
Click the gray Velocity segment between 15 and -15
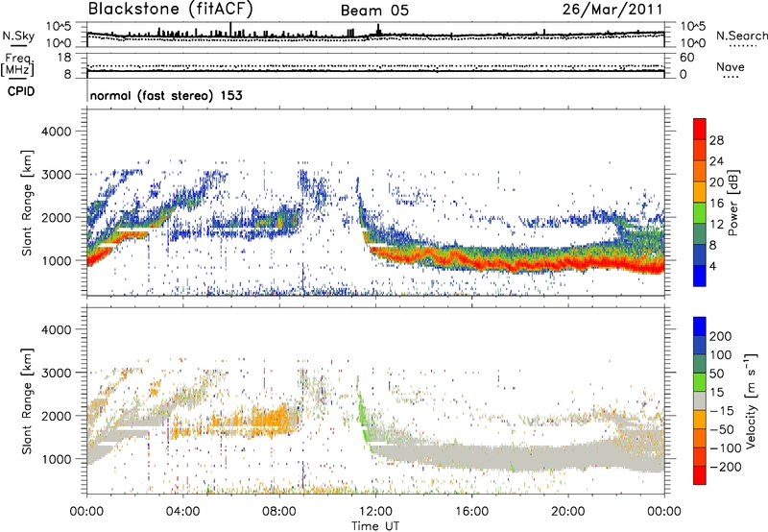700,400
